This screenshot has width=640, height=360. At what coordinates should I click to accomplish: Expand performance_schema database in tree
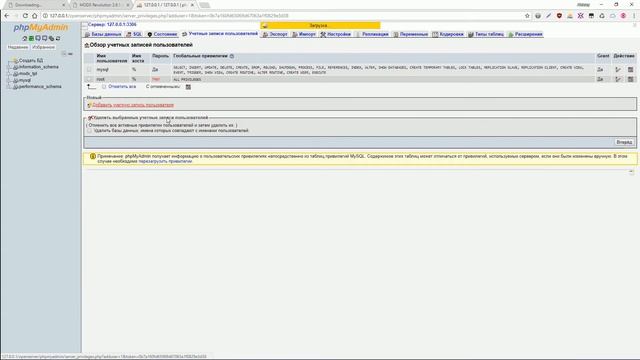click(x=10, y=87)
